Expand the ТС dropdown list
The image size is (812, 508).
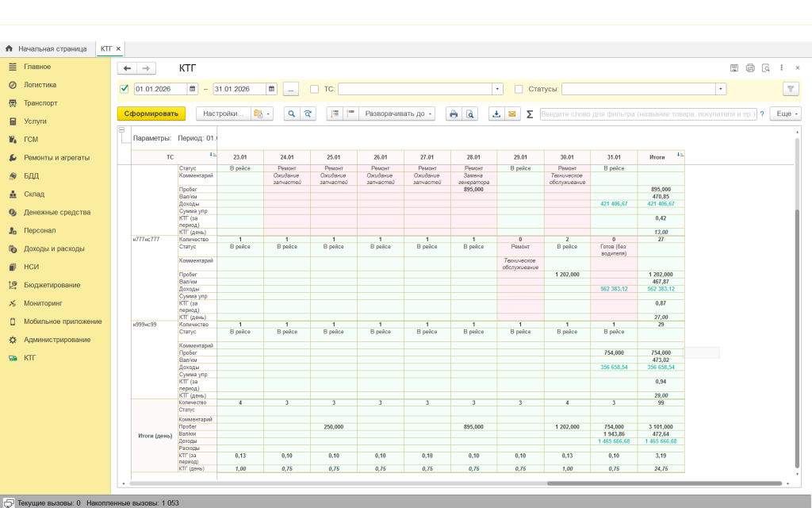tap(497, 89)
